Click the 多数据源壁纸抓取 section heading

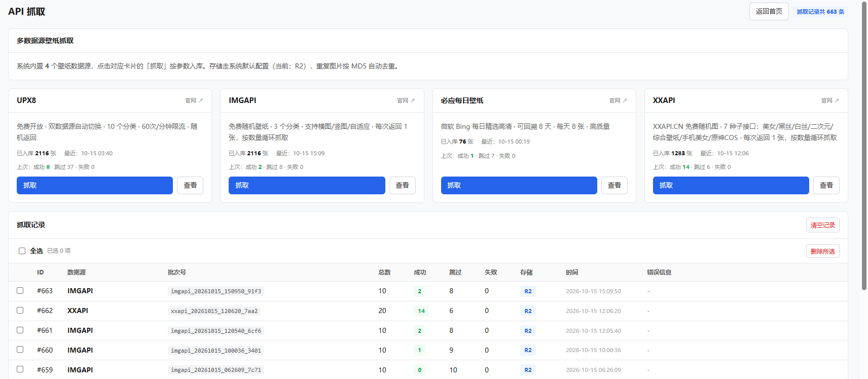(x=45, y=41)
